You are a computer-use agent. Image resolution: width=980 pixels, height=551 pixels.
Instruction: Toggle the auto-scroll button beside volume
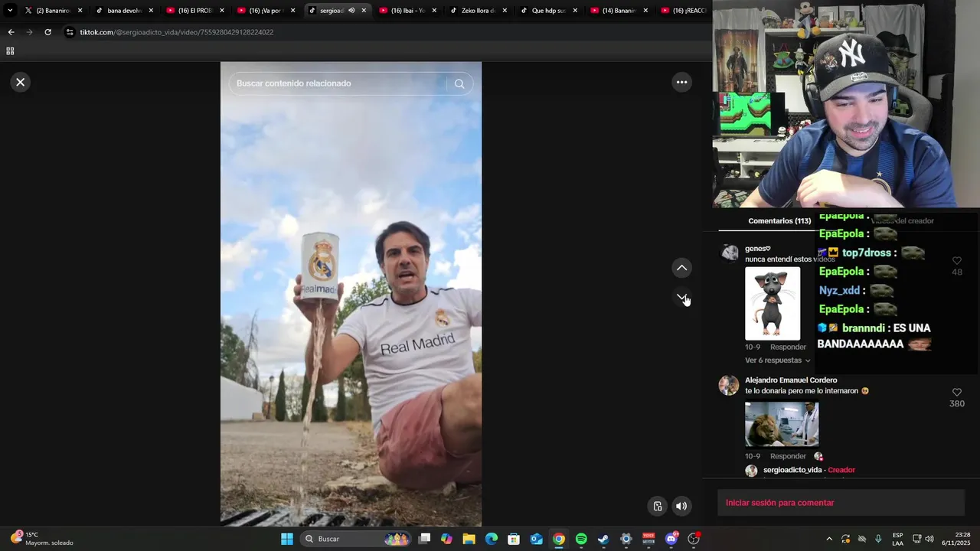(x=657, y=506)
